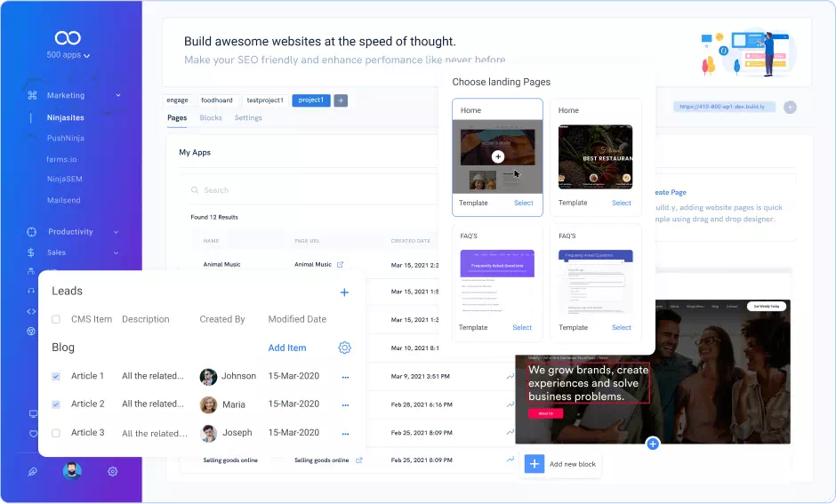Click the infinity logo in the sidebar

pos(68,37)
